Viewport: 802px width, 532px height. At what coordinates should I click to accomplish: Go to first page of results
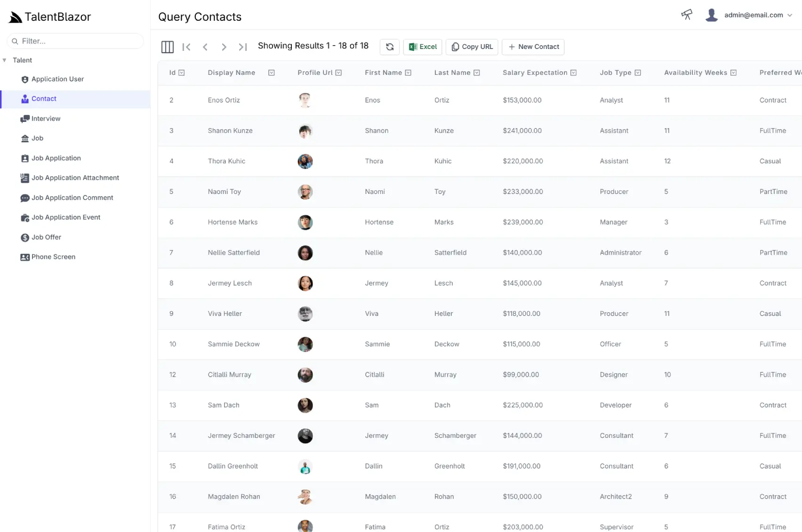pos(186,47)
